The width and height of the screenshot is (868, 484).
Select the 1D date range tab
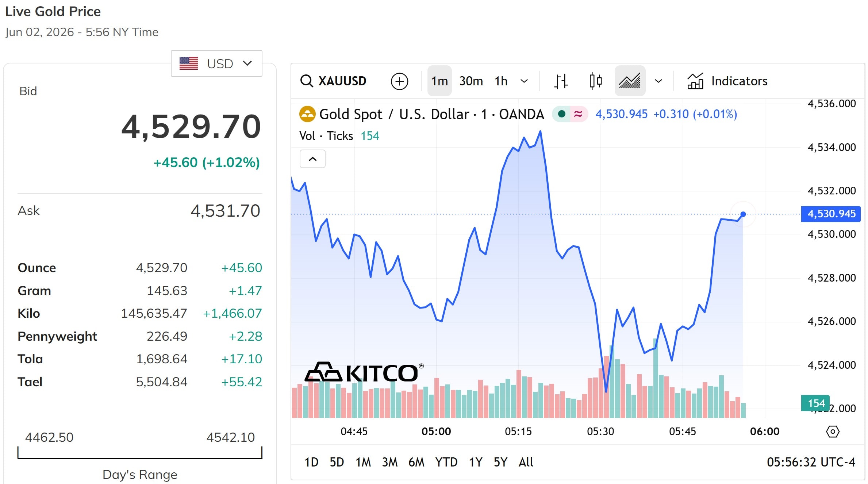click(311, 462)
